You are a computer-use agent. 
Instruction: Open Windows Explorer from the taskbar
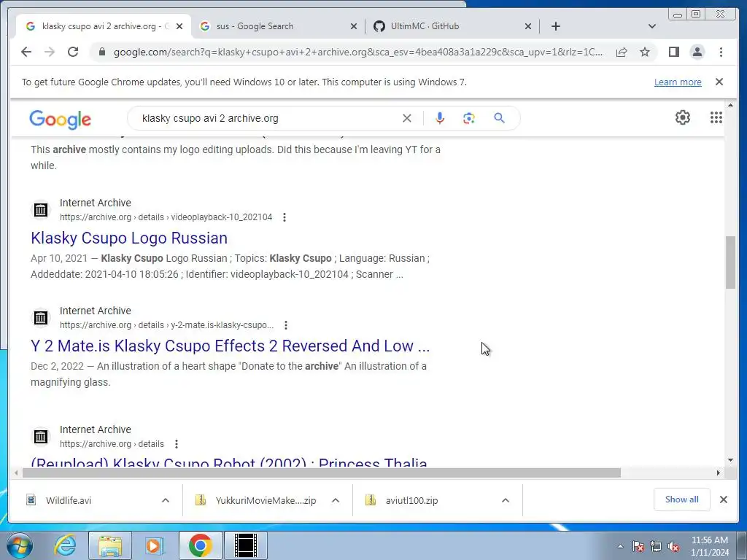point(110,545)
